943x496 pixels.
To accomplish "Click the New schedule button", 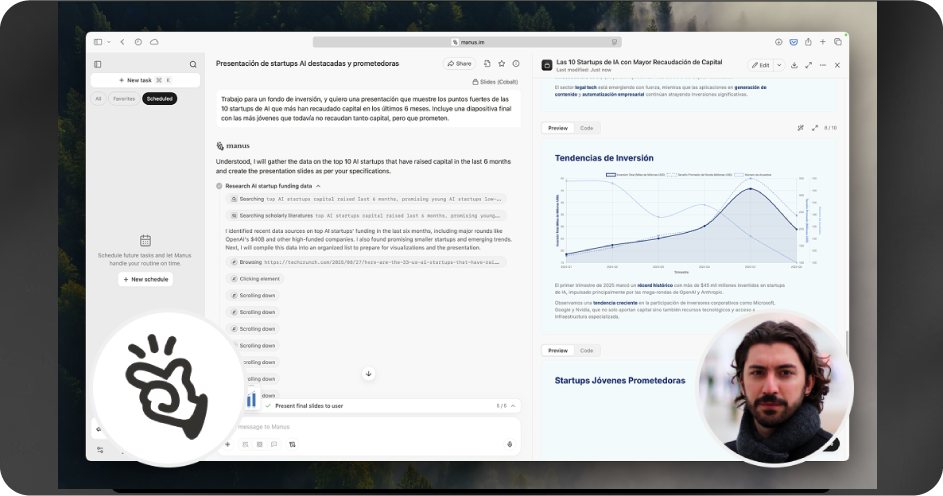I will [x=146, y=280].
